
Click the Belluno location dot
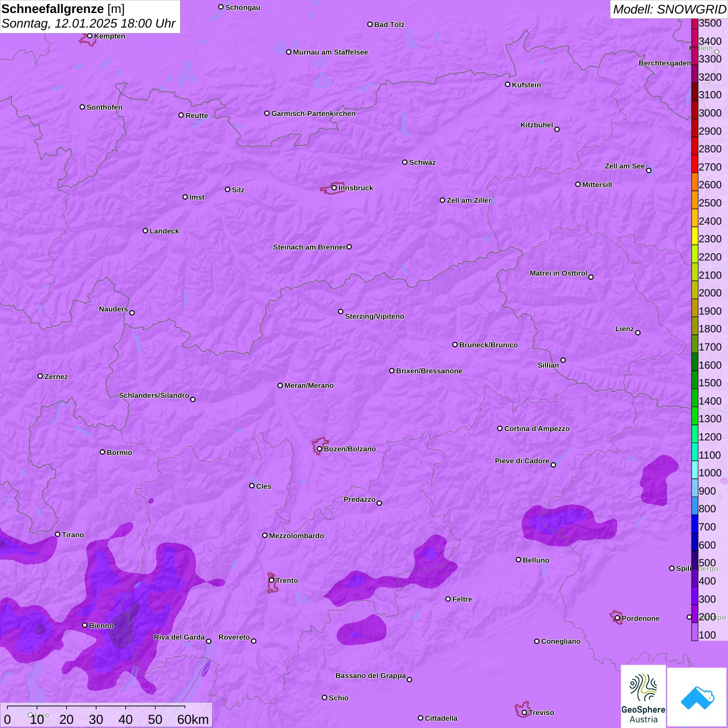tap(518, 560)
